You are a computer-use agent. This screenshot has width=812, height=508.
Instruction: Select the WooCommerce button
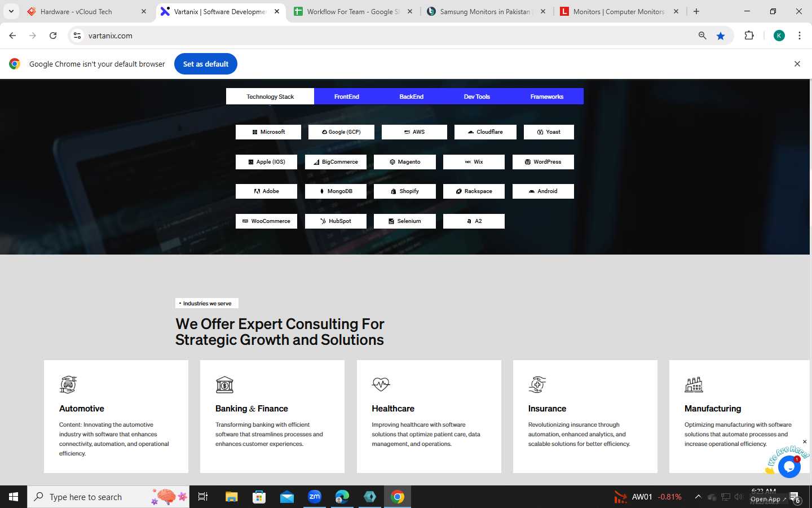[267, 221]
